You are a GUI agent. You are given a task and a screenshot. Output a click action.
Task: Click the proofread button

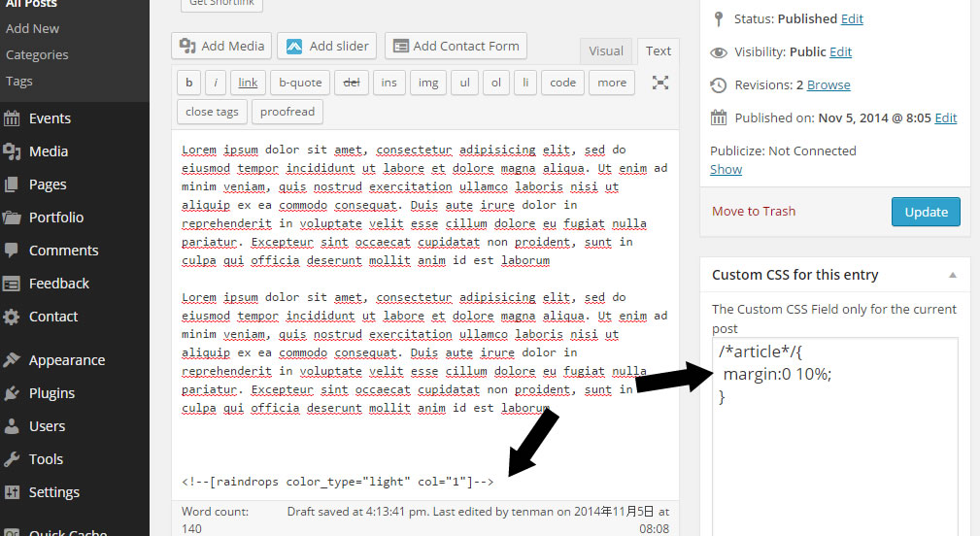click(x=287, y=112)
